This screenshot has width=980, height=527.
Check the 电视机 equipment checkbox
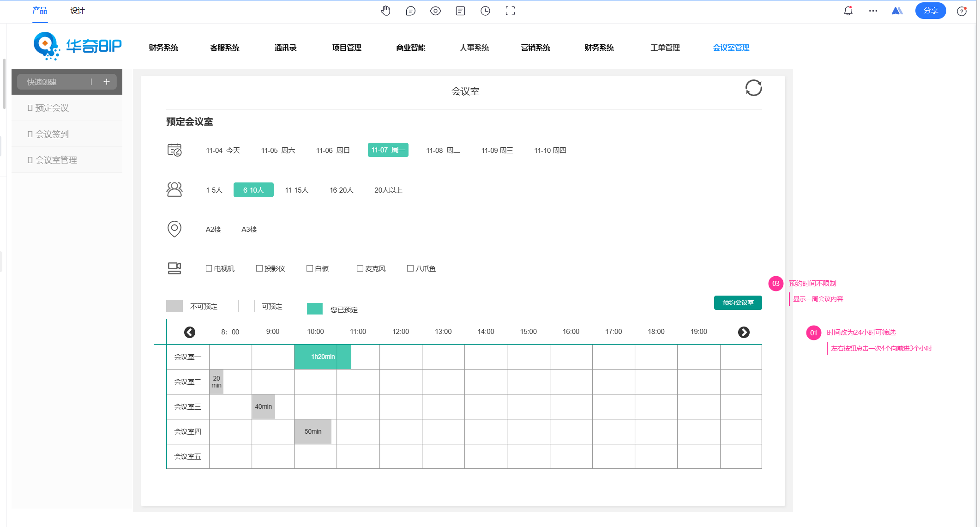pyautogui.click(x=209, y=268)
